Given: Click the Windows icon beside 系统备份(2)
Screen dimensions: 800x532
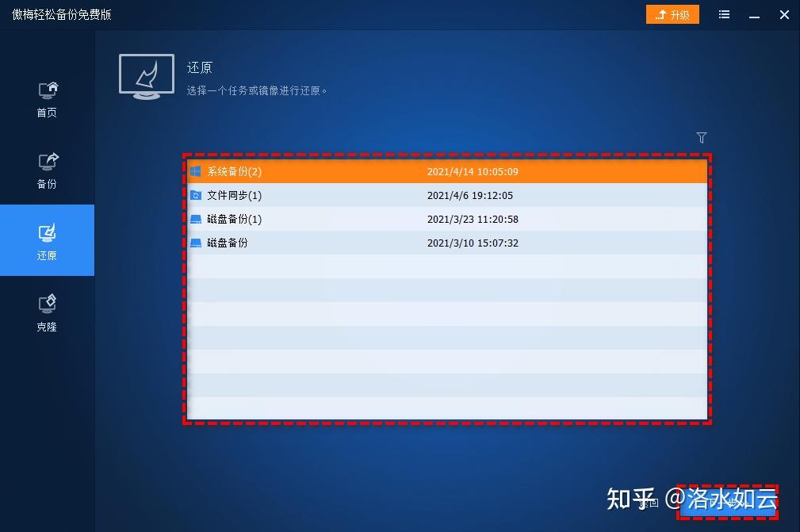Looking at the screenshot, I should pyautogui.click(x=195, y=171).
